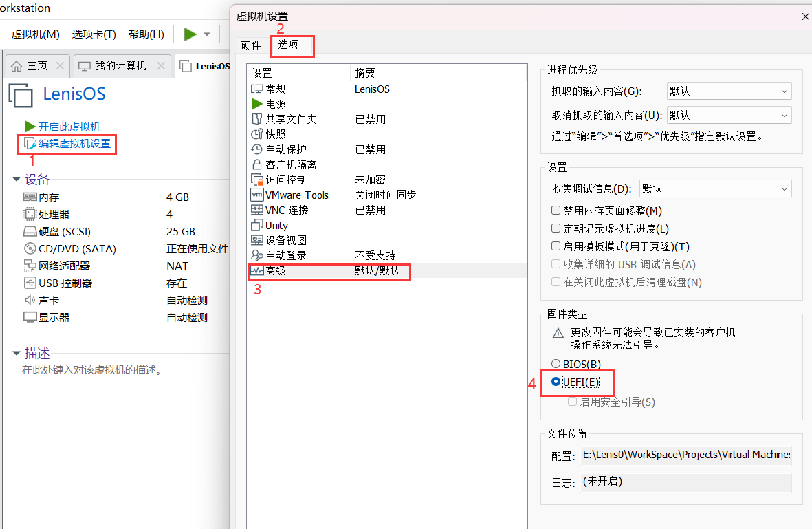Click the 编辑虚拟机设置 link
The width and height of the screenshot is (812, 529).
74,144
